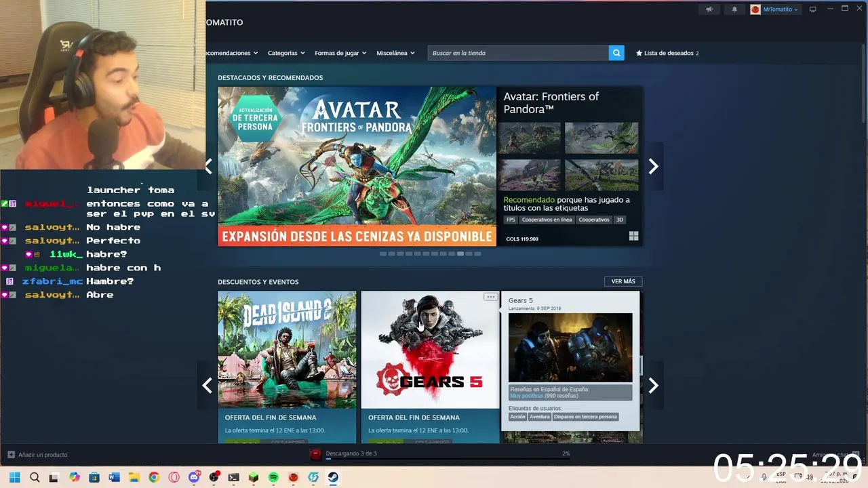Open the Minecraft block icon on taskbar
The image size is (868, 488).
click(x=254, y=477)
